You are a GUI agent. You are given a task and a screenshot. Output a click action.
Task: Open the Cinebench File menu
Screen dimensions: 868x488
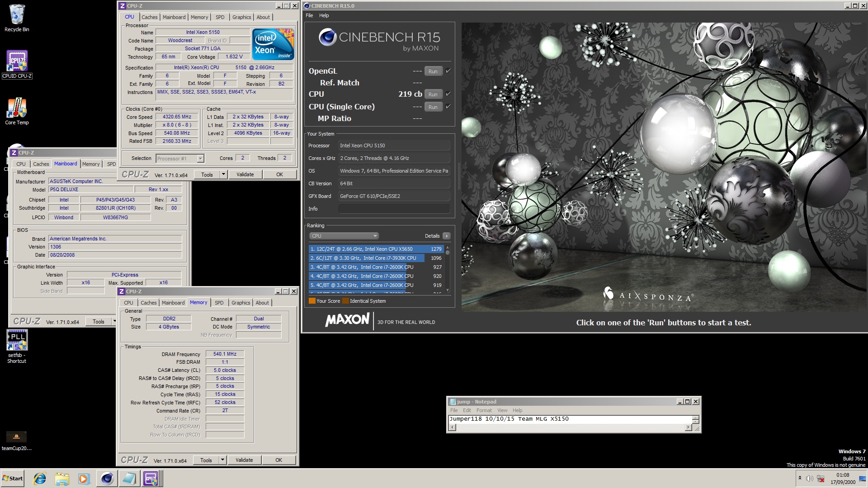point(309,15)
